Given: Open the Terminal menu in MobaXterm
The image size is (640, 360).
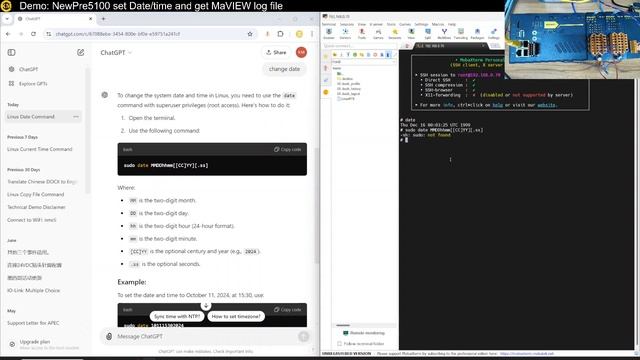Looking at the screenshot, I should click(x=329, y=24).
